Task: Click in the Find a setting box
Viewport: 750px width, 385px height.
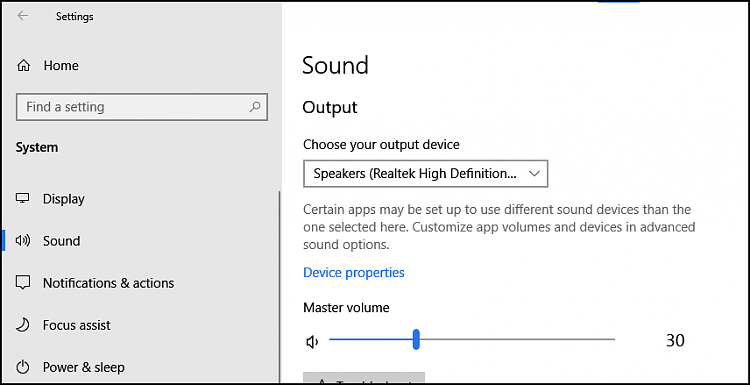Action: [x=142, y=107]
